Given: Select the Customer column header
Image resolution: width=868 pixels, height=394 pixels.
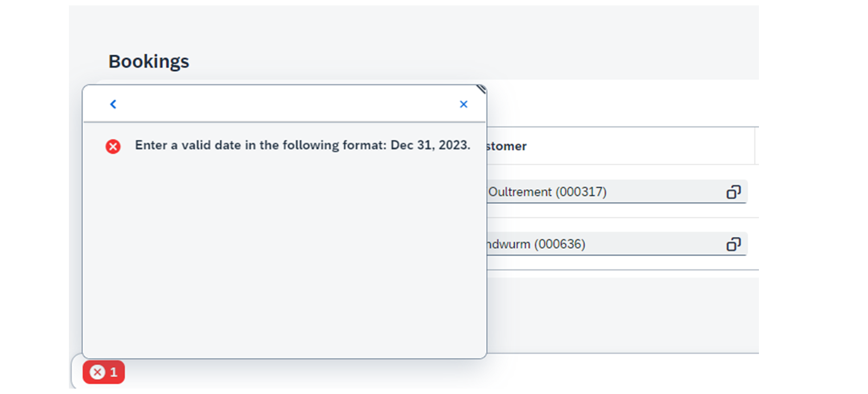Looking at the screenshot, I should point(620,146).
